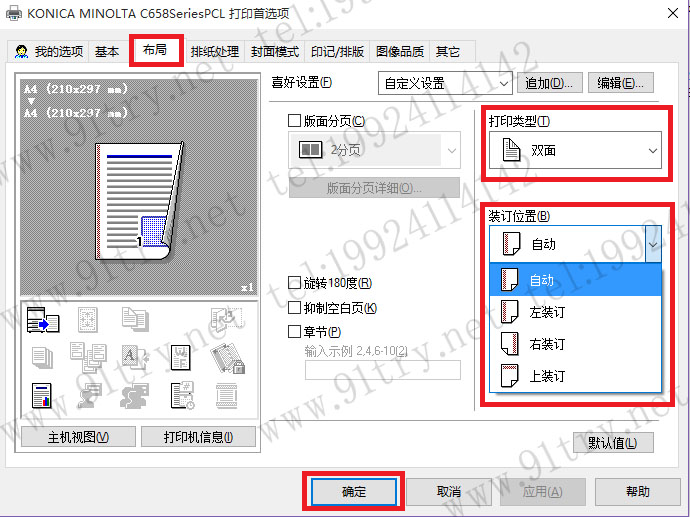Screen dimensions: 690x517
Task: Click the grayed stacked pages icon
Action: click(43, 358)
